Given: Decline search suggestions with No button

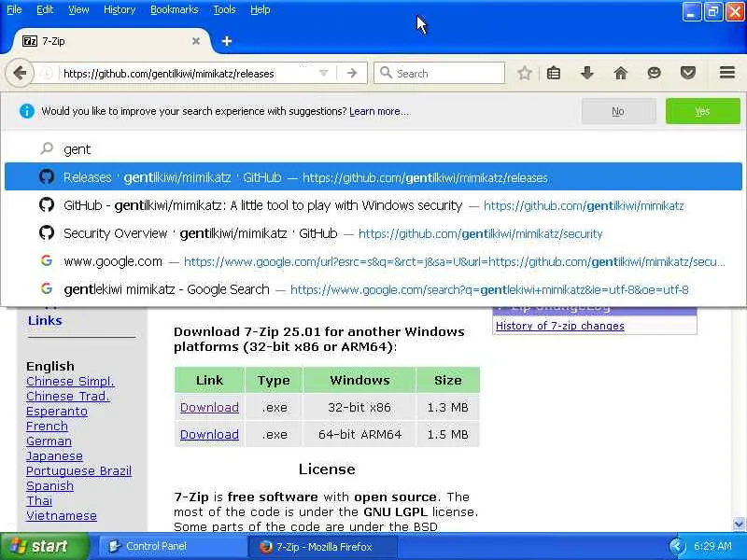Looking at the screenshot, I should [618, 111].
